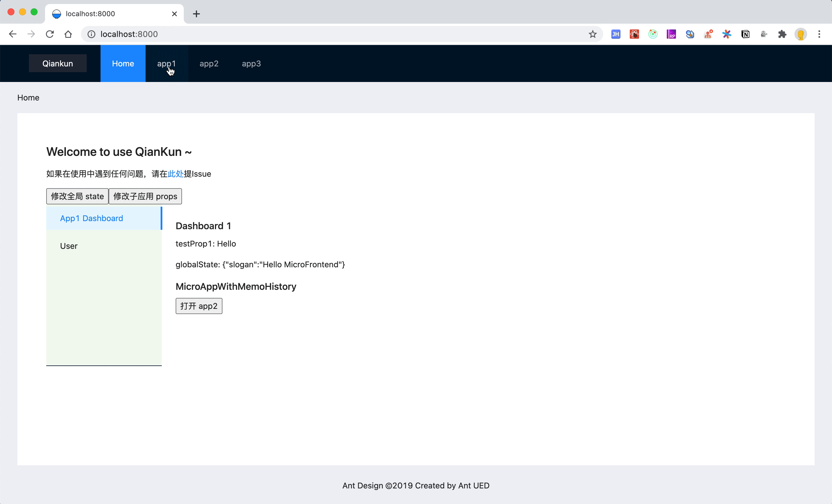Click the 打开 app2 button

[x=198, y=306]
